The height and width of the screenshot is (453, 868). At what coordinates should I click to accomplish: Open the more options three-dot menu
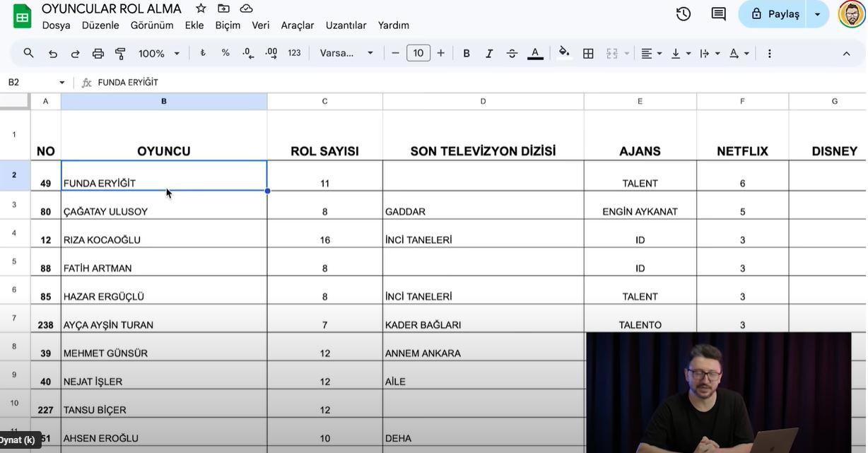point(770,53)
